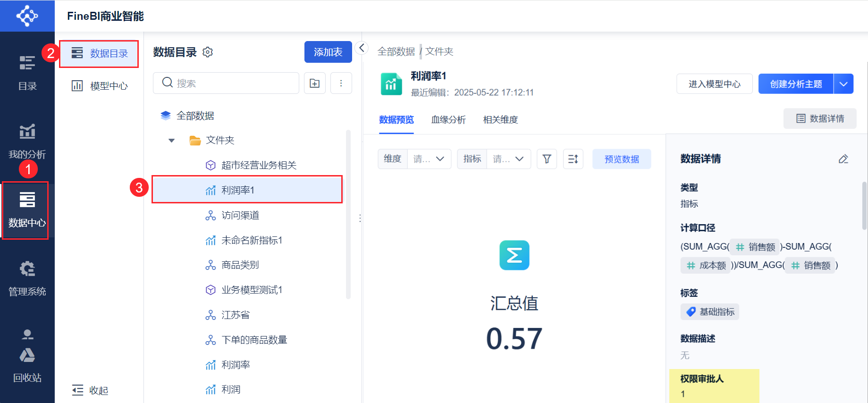This screenshot has height=403, width=868.
Task: Select the 利润率1 metric item
Action: pyautogui.click(x=247, y=190)
